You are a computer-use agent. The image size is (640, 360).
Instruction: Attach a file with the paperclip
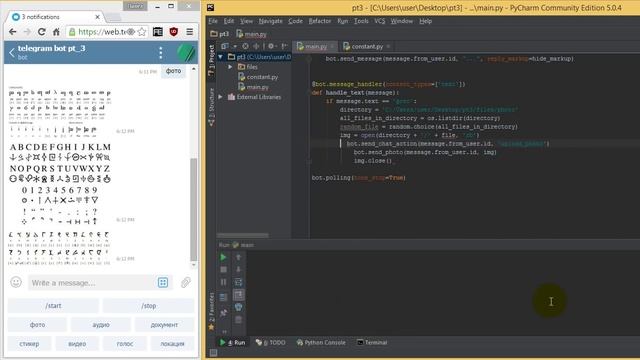coord(186,282)
